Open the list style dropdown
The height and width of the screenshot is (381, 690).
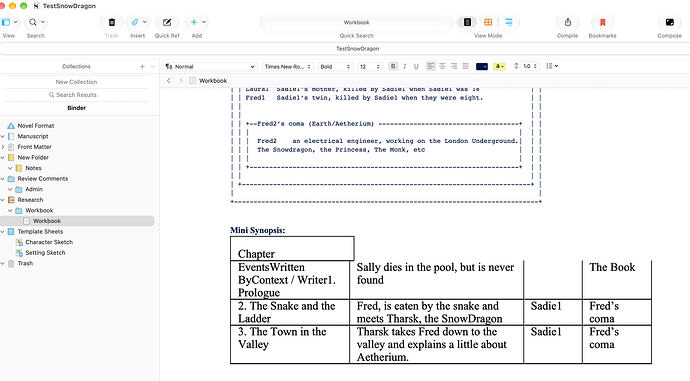click(x=552, y=66)
